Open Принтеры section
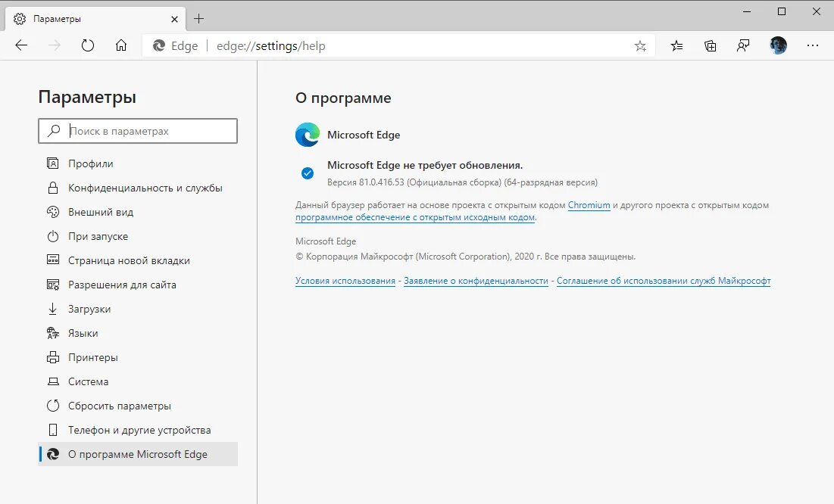The image size is (834, 504). tap(138, 357)
